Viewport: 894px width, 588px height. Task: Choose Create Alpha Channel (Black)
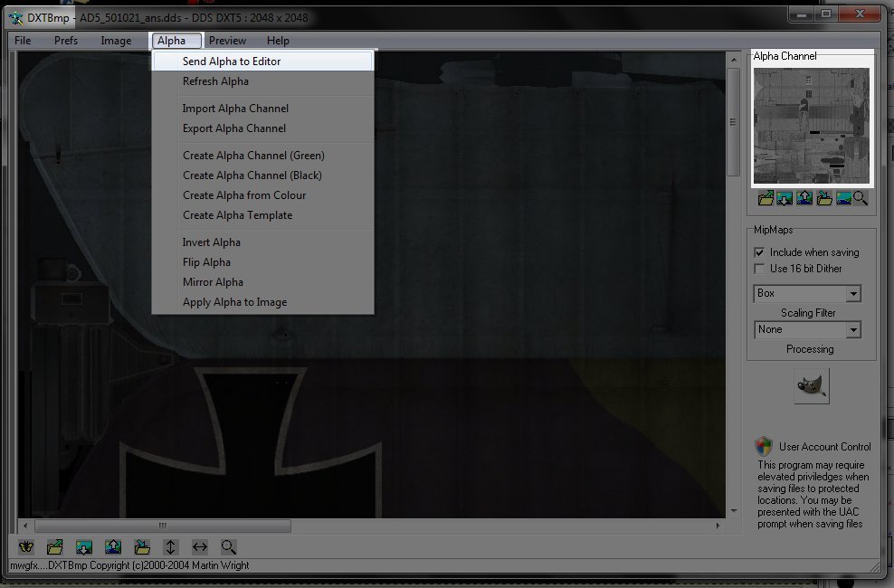pos(262,175)
